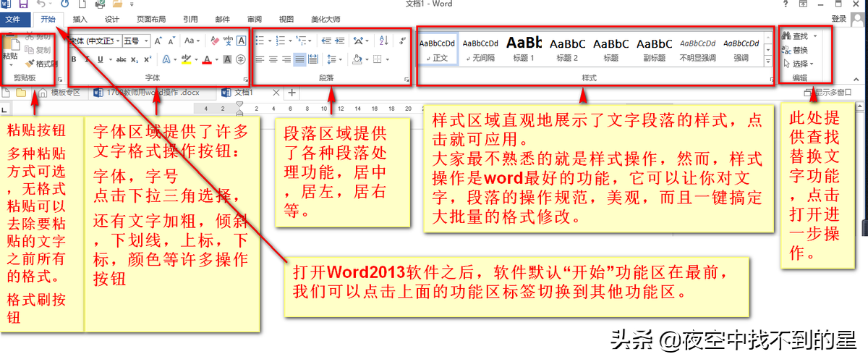Toggle Underline formatting
This screenshot has width=868, height=362.
(101, 59)
